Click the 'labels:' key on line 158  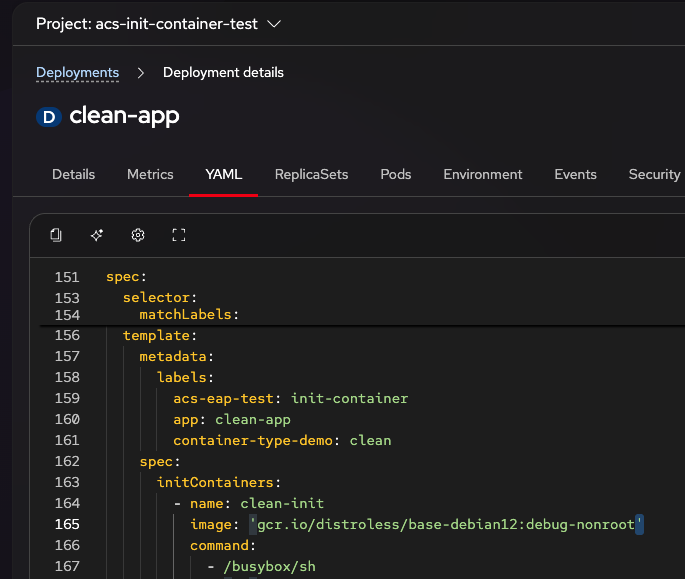185,378
